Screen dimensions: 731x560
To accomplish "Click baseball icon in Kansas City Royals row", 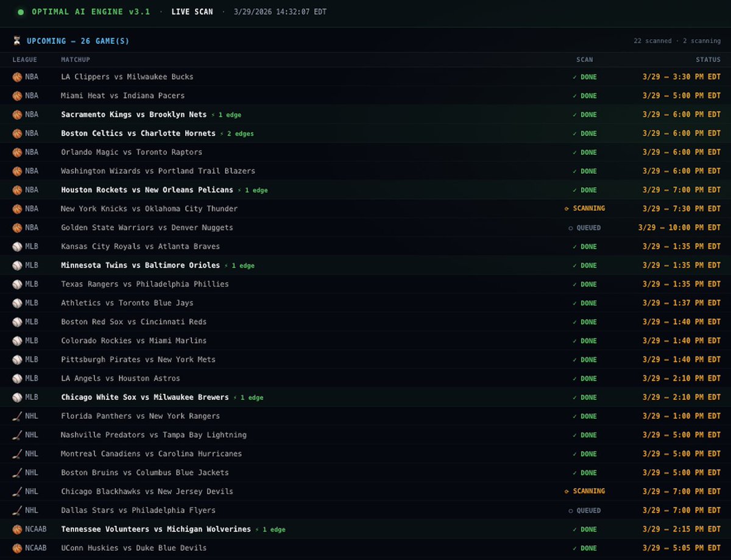I will [17, 247].
